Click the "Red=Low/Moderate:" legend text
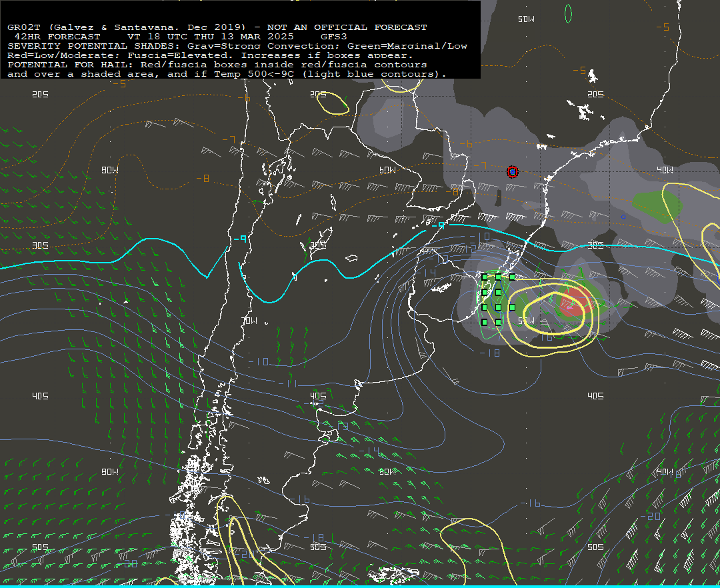 (x=64, y=55)
